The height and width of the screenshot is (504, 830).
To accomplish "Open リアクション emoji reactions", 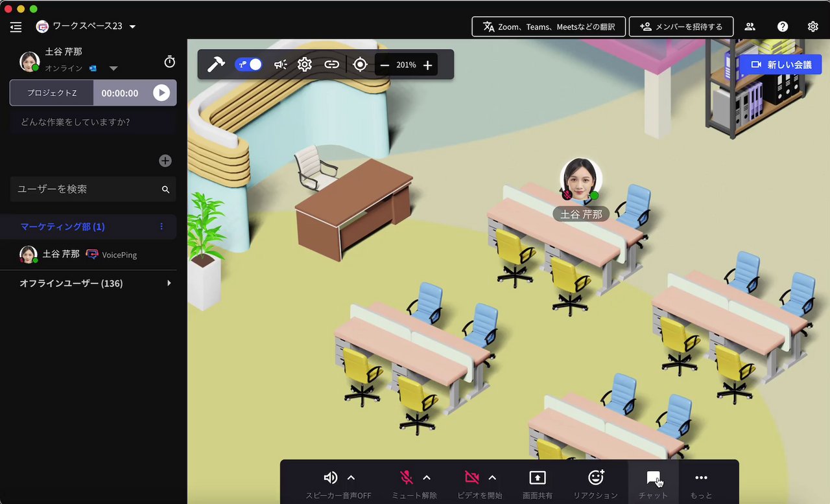I will tap(596, 477).
